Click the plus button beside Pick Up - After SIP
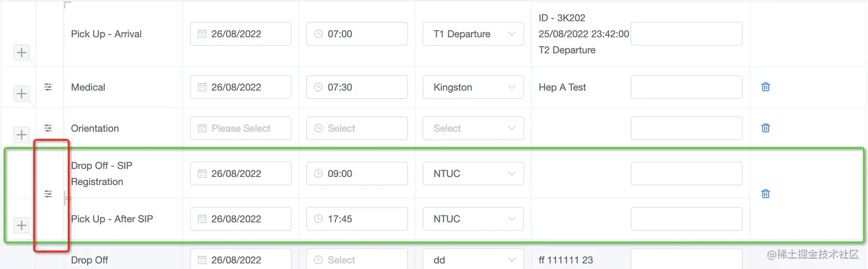This screenshot has height=269, width=868. coord(21,225)
